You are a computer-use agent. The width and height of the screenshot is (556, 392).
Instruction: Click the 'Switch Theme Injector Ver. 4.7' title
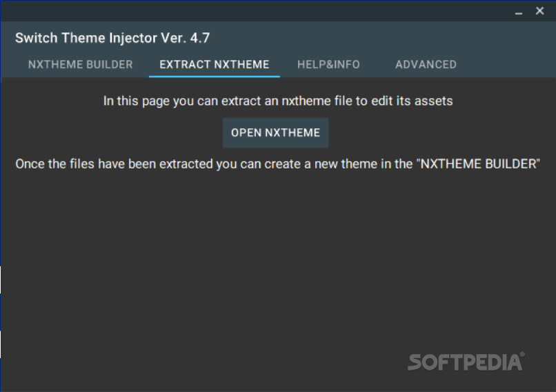pyautogui.click(x=112, y=38)
